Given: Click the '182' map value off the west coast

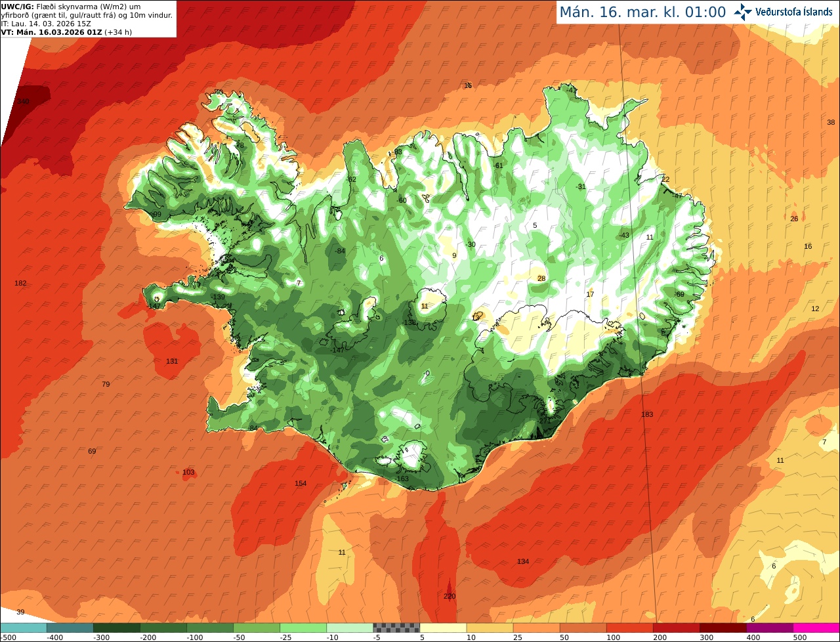Looking at the screenshot, I should 20,284.
